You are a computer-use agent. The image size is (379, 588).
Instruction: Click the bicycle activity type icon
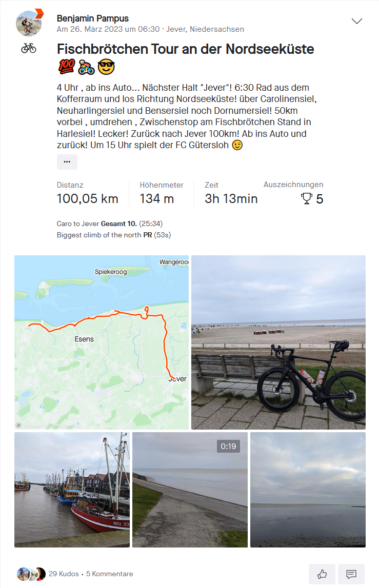(x=29, y=48)
